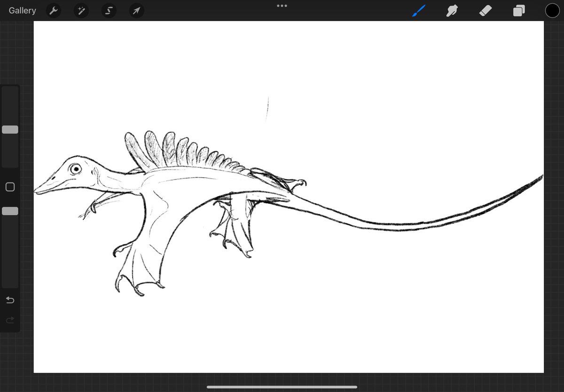Open the canvas options ellipsis menu

[x=282, y=6]
